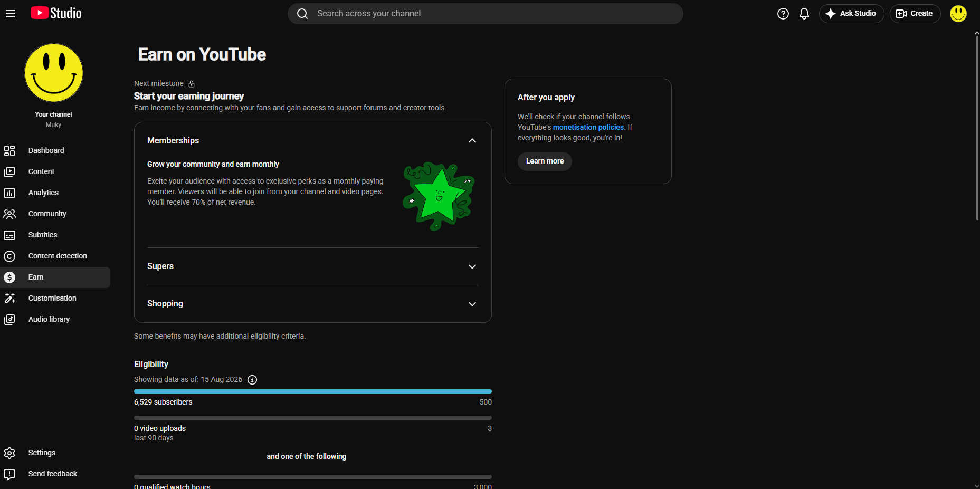Click the "Start your earning journey" heading
Screen dimensions: 980x489
189,96
